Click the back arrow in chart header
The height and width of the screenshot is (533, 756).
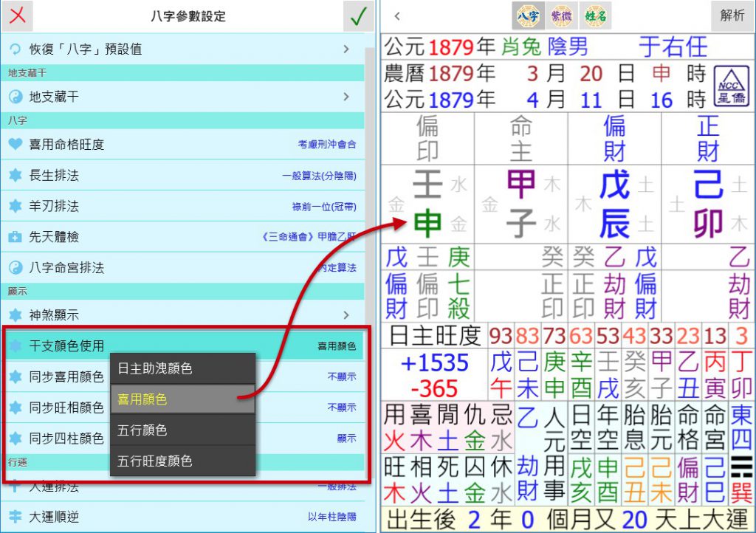pos(398,16)
